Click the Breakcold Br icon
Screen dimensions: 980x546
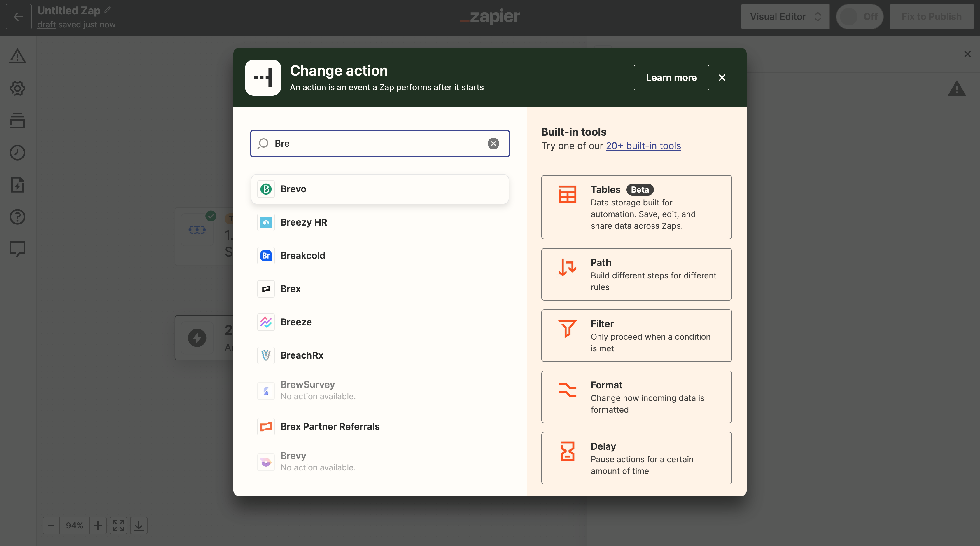(266, 255)
